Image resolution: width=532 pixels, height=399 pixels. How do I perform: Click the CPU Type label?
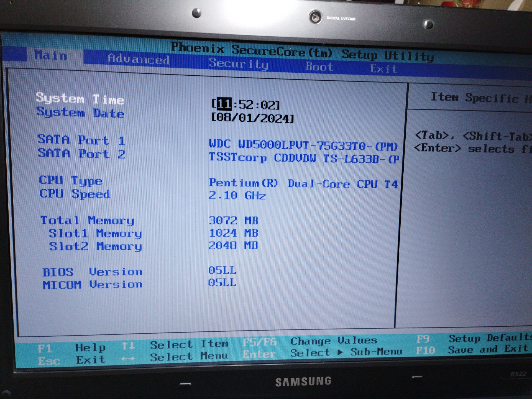point(71,181)
